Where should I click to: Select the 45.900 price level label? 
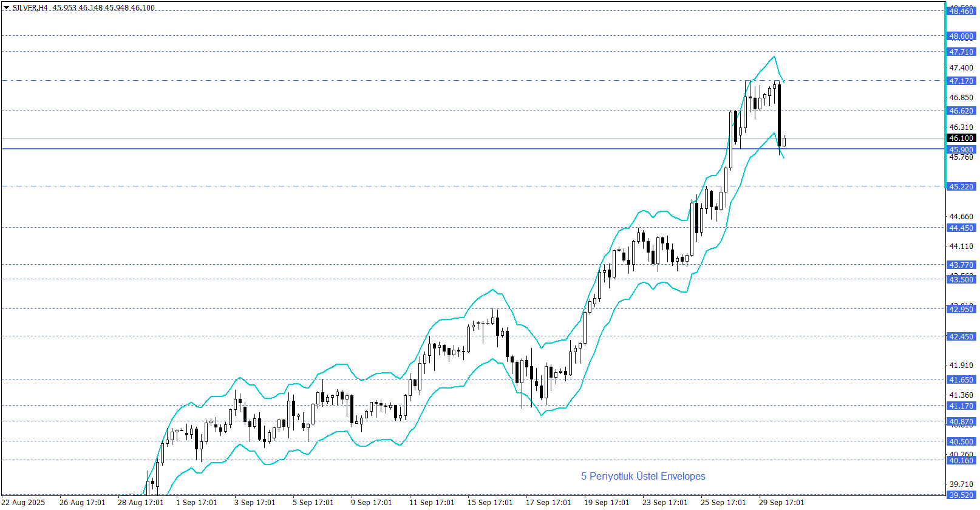[x=961, y=149]
